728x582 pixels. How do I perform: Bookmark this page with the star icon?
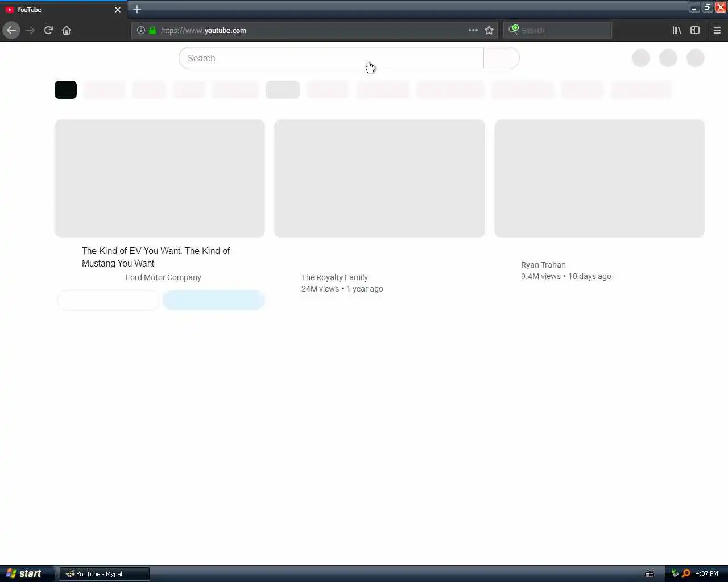click(489, 30)
